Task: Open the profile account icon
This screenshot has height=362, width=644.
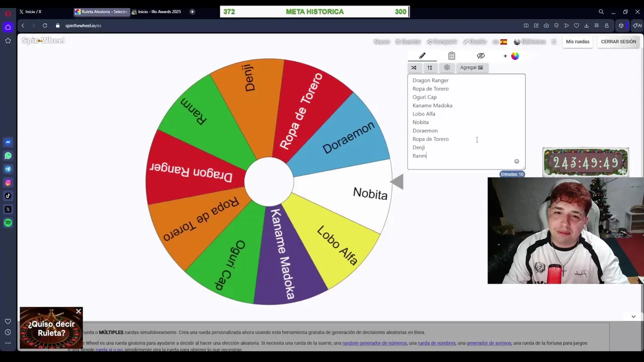Action: (607, 26)
